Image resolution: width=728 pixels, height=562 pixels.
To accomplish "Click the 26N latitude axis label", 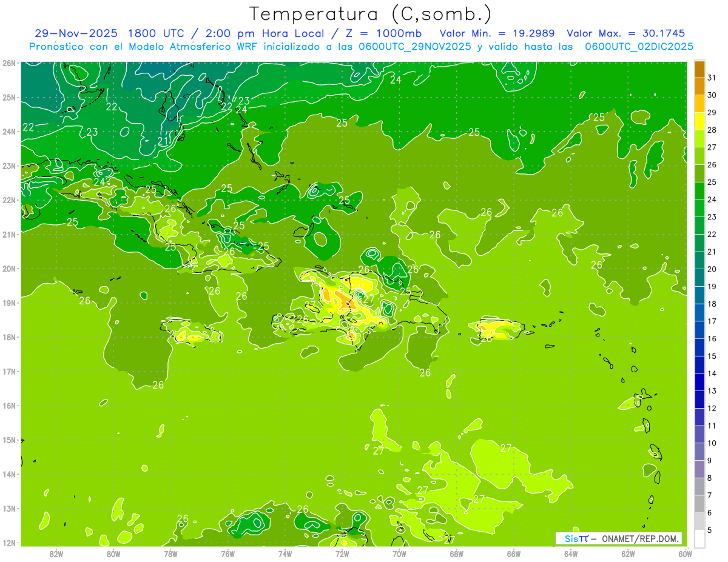I will click(x=9, y=62).
